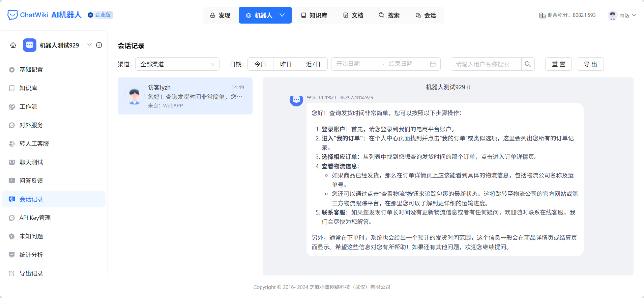This screenshot has width=644, height=298.
Task: Open the 发现 top navigation tab
Action: coord(220,15)
